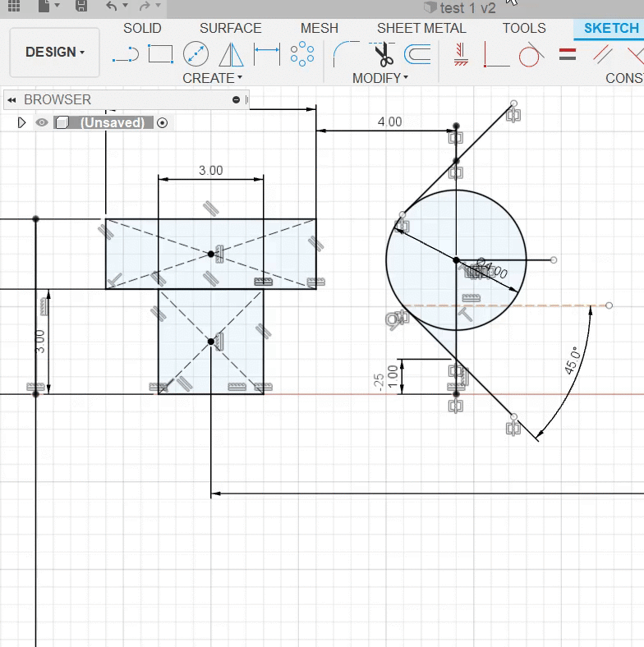The width and height of the screenshot is (644, 647).
Task: Redo the last undone action
Action: pyautogui.click(x=145, y=6)
